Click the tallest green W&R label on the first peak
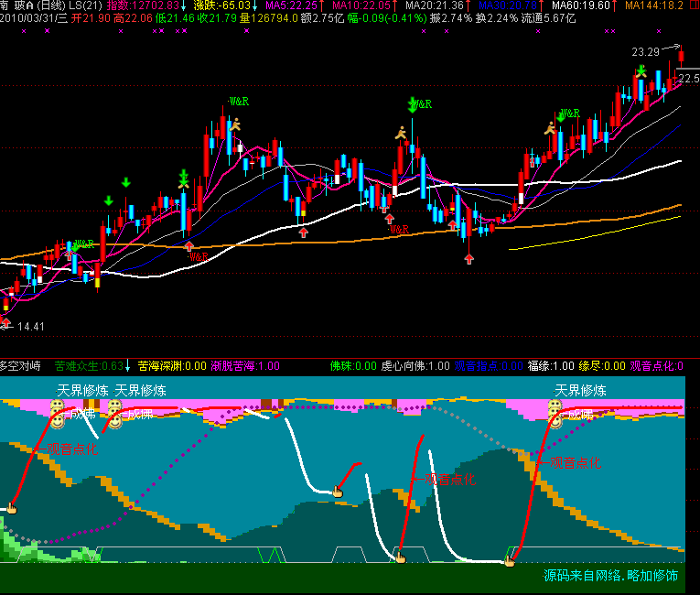Viewport: 700px width, 595px height. point(239,102)
